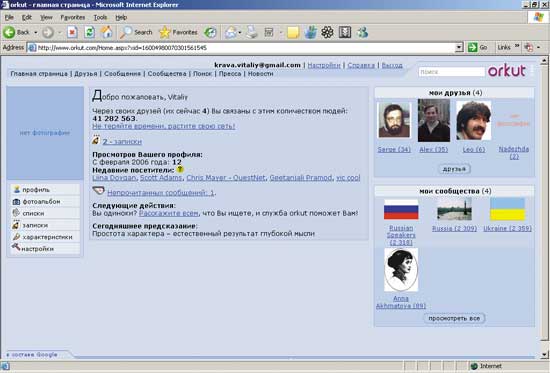Click the просмотреть все button
Screen dimensions: 550x373
point(454,318)
